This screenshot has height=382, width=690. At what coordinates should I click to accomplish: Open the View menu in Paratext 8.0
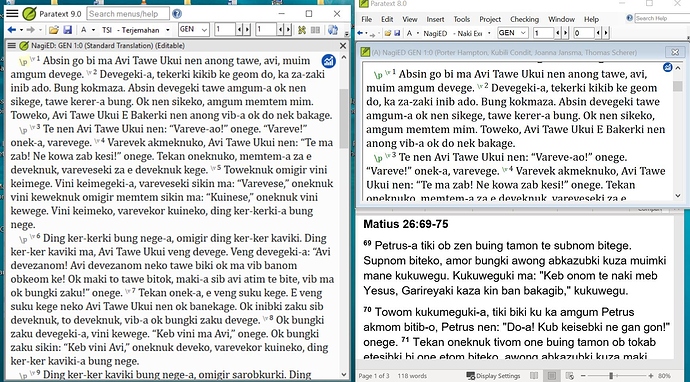coord(410,19)
